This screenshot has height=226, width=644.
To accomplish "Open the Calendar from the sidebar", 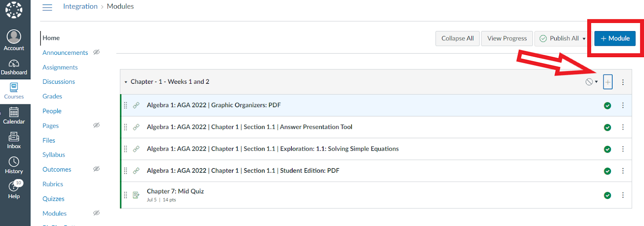I will 14,116.
